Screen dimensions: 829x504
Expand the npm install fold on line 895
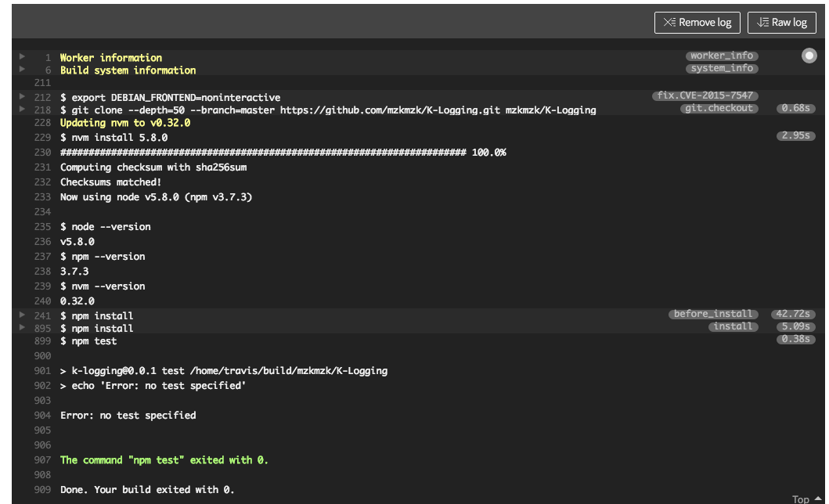23,328
